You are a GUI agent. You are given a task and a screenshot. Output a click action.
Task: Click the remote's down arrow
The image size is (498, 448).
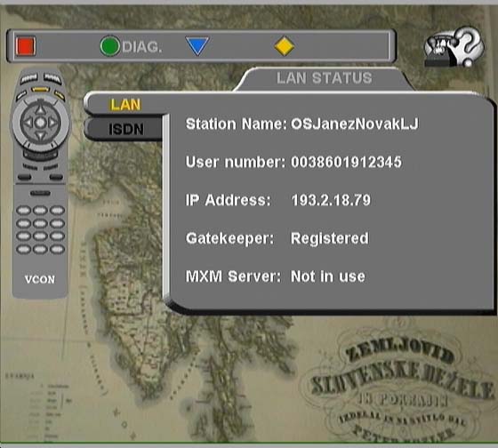tap(40, 136)
